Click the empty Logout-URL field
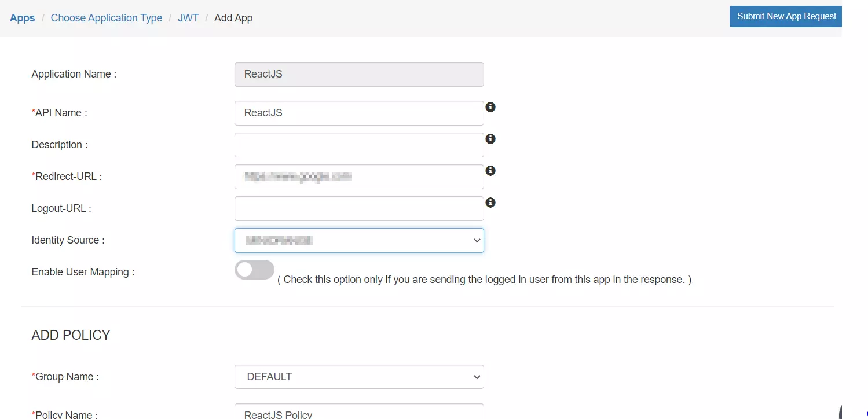Screen dimensions: 868x419 [x=358, y=208]
